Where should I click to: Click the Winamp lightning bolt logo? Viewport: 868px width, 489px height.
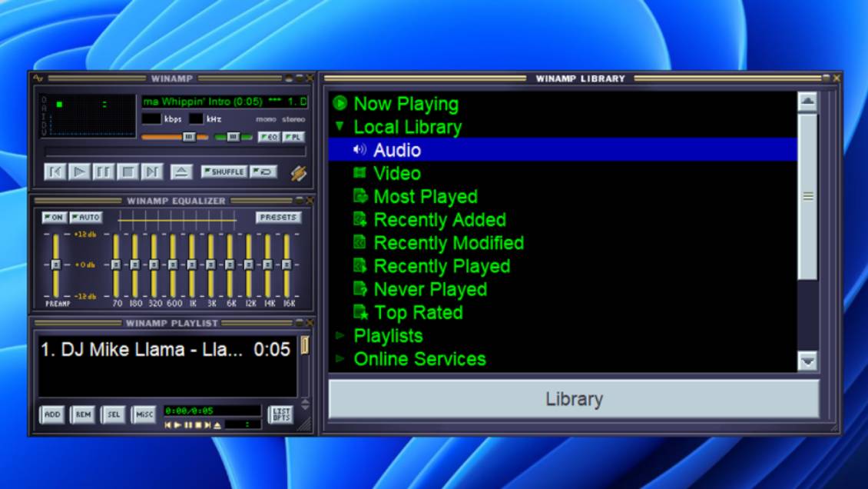298,173
